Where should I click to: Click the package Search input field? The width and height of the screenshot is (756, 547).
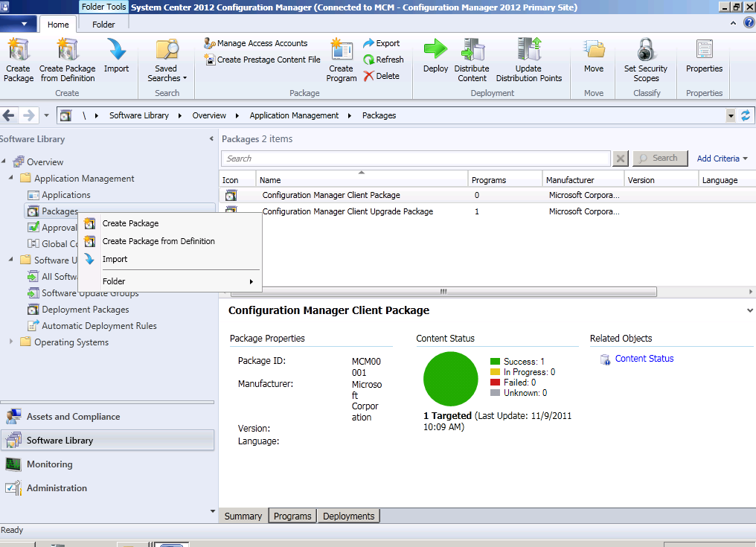(x=416, y=159)
